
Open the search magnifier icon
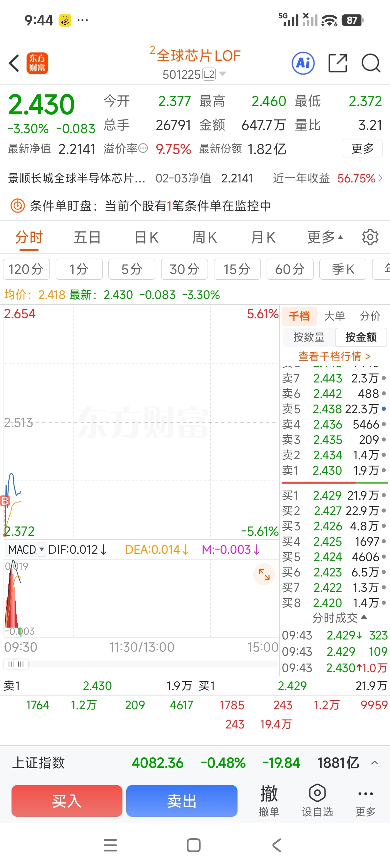[x=371, y=63]
